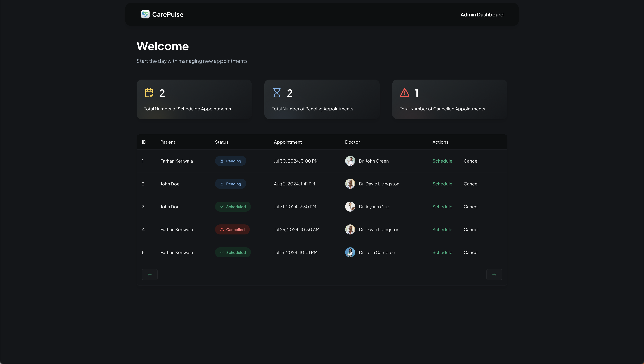This screenshot has width=644, height=364.
Task: Click the scheduled appointments calendar icon
Action: click(x=149, y=93)
